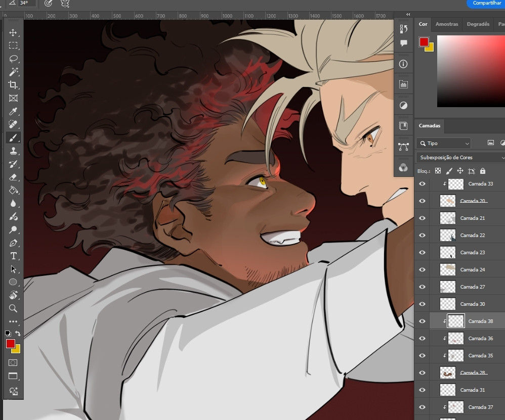
Task: Hide layer Camada 21
Action: [x=422, y=218]
